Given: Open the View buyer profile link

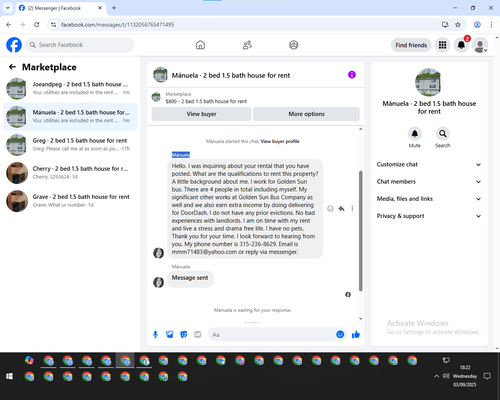Looking at the screenshot, I should click(280, 141).
